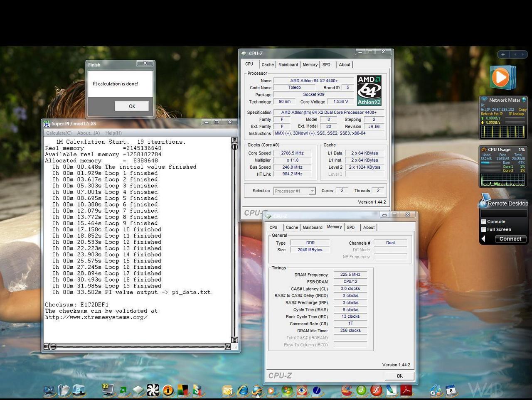Launch the dark blue circle dock icon

[317, 390]
